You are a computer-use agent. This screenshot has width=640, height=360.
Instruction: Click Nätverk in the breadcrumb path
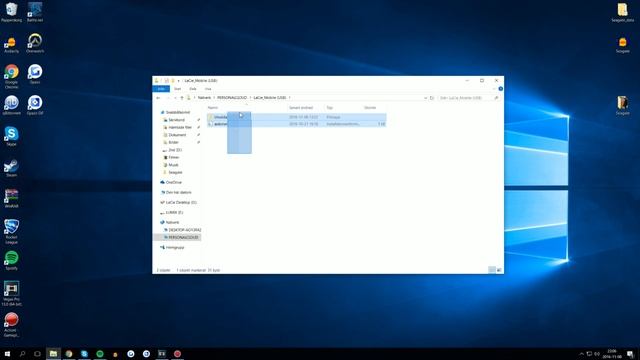204,98
